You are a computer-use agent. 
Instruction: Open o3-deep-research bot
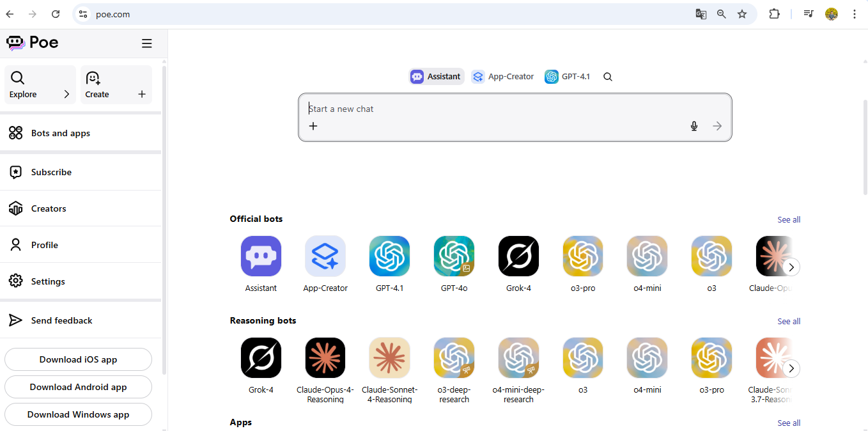pyautogui.click(x=454, y=370)
